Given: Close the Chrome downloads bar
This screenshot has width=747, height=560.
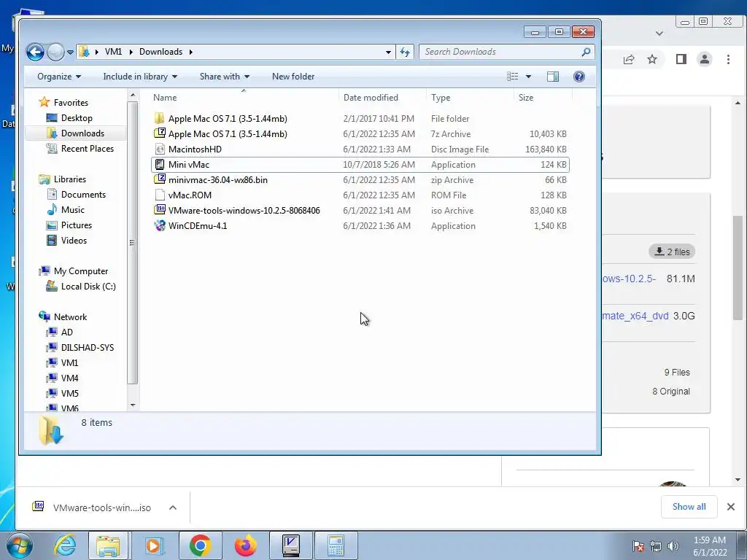Looking at the screenshot, I should click(731, 507).
